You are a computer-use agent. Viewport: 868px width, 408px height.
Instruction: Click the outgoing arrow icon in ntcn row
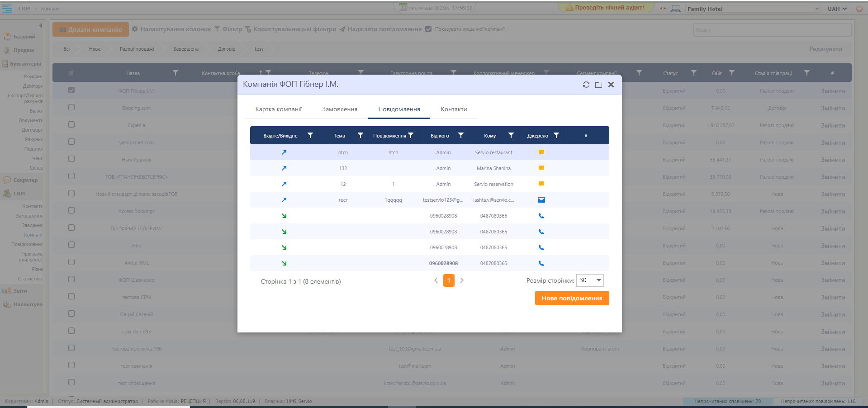point(284,152)
